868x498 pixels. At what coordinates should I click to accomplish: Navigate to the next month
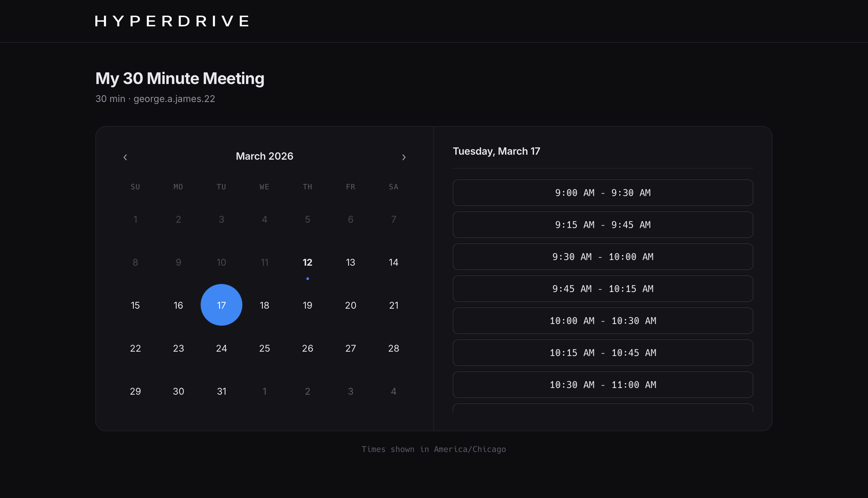point(405,157)
